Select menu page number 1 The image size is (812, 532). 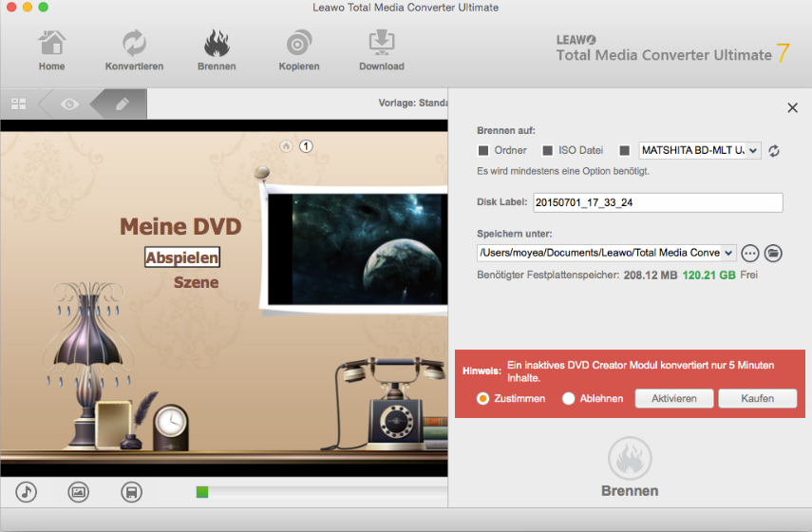(306, 146)
